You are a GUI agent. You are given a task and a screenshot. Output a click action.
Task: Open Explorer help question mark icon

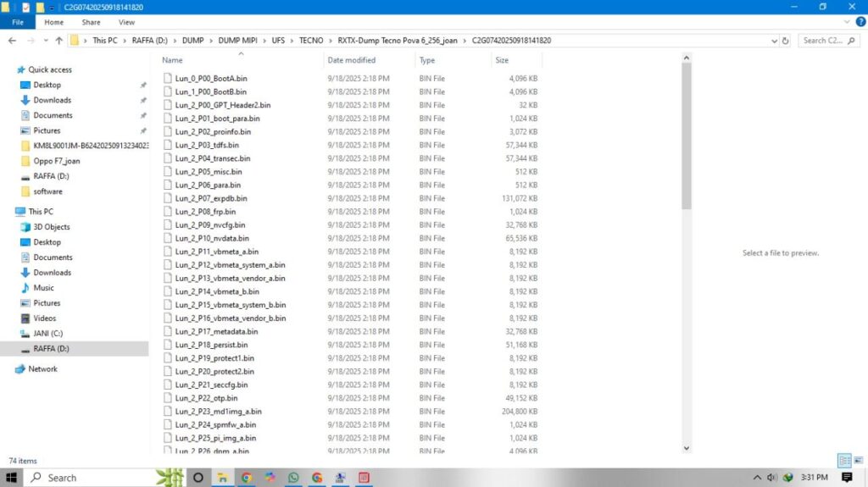(x=860, y=22)
